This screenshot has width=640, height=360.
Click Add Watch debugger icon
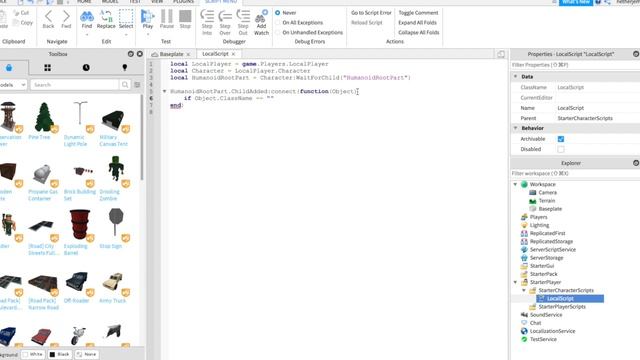261,22
